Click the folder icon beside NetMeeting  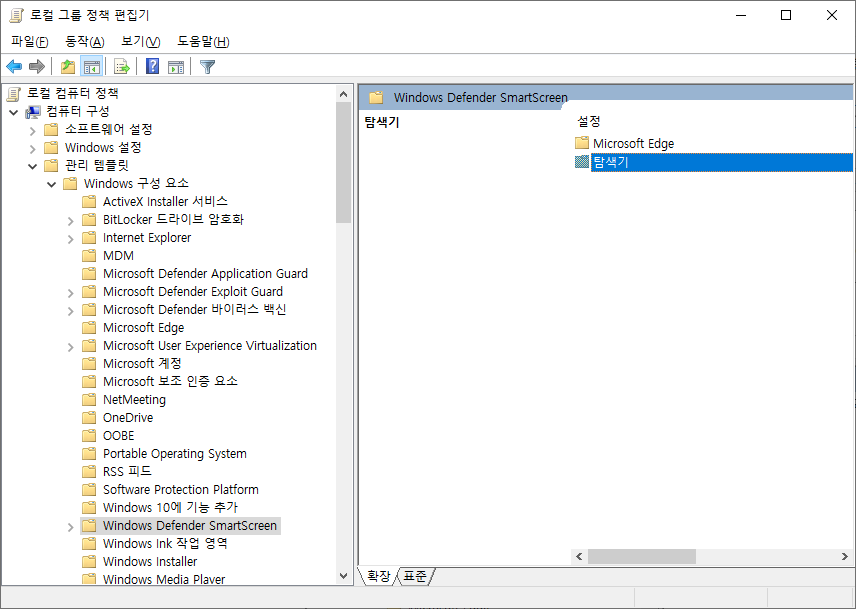tap(89, 399)
